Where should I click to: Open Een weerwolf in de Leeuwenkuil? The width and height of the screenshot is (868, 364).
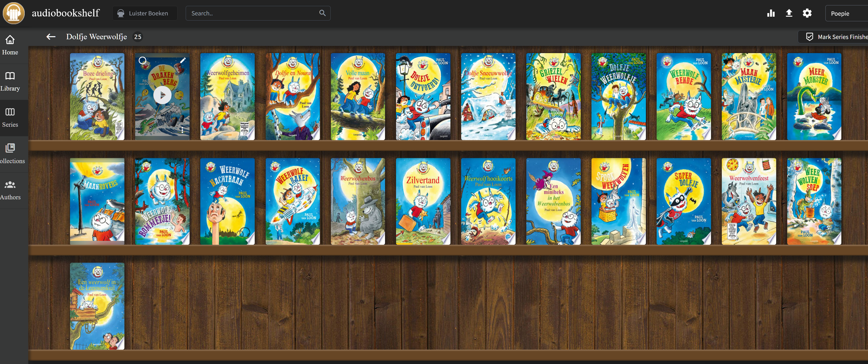coord(97,306)
